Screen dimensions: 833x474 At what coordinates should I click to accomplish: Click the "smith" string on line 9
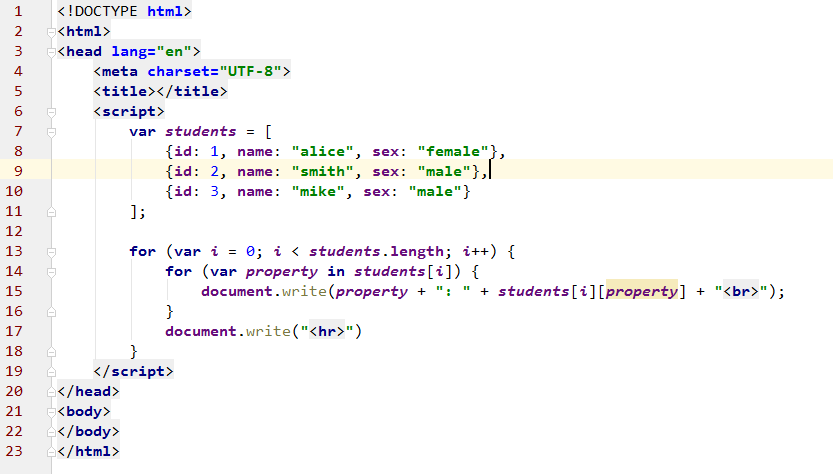click(x=322, y=171)
